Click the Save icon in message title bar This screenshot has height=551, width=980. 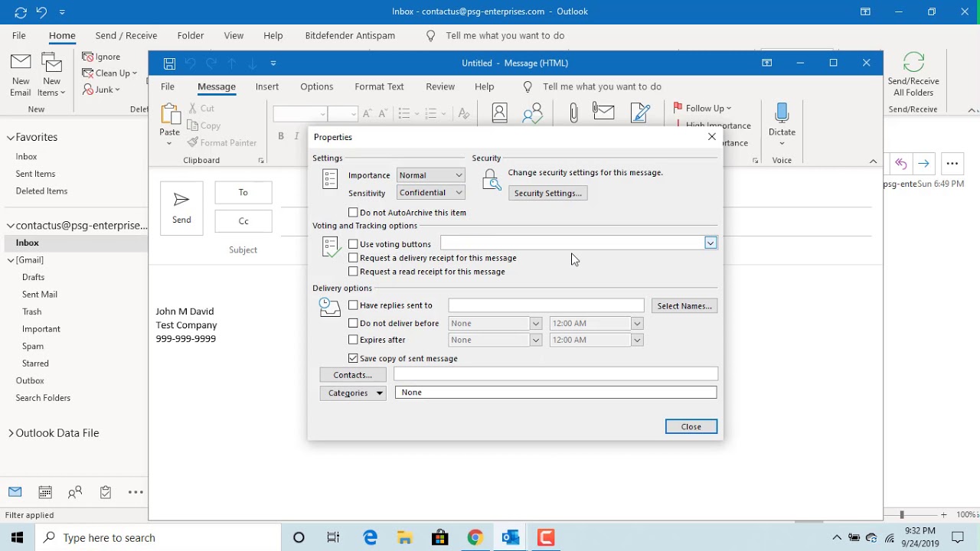click(x=170, y=64)
